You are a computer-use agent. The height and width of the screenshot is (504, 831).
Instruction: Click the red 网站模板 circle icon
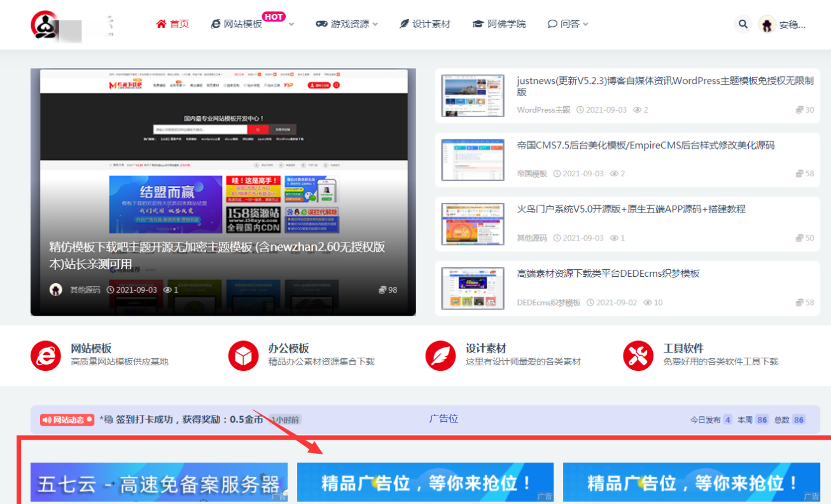pyautogui.click(x=46, y=355)
